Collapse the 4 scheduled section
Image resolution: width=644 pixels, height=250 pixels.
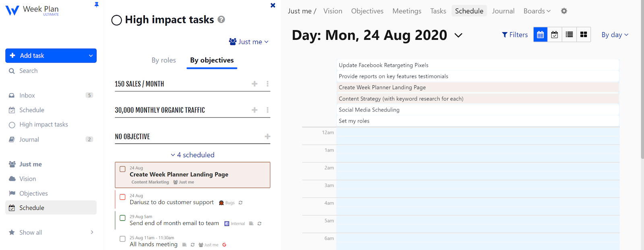192,155
